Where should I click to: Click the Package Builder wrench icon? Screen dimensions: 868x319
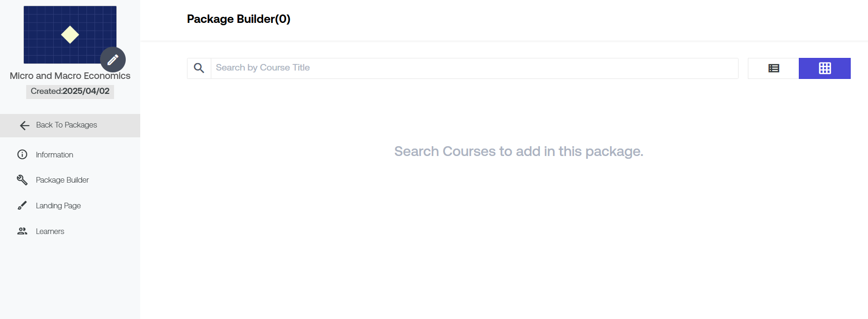tap(22, 180)
